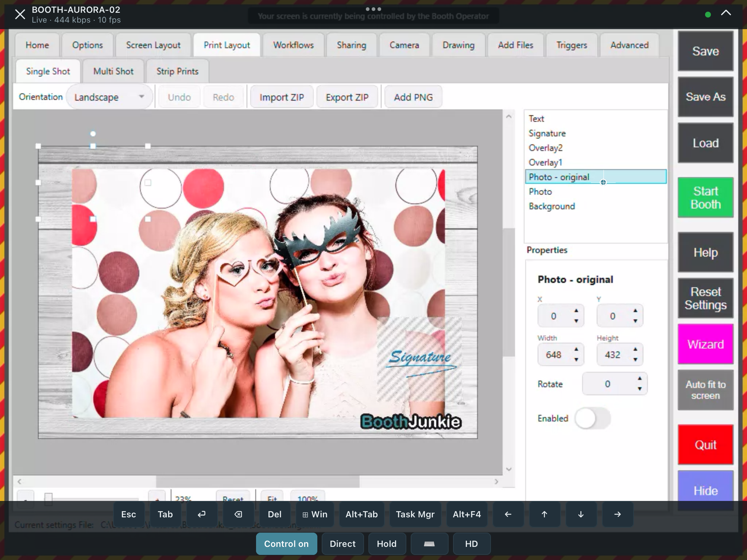Viewport: 747px width, 560px height.
Task: Go to the Sharing tab
Action: click(352, 45)
